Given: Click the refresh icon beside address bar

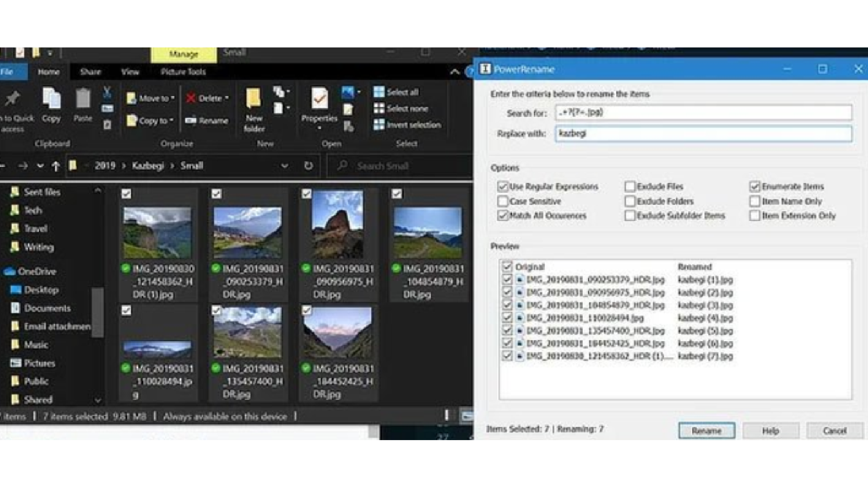Looking at the screenshot, I should click(308, 166).
